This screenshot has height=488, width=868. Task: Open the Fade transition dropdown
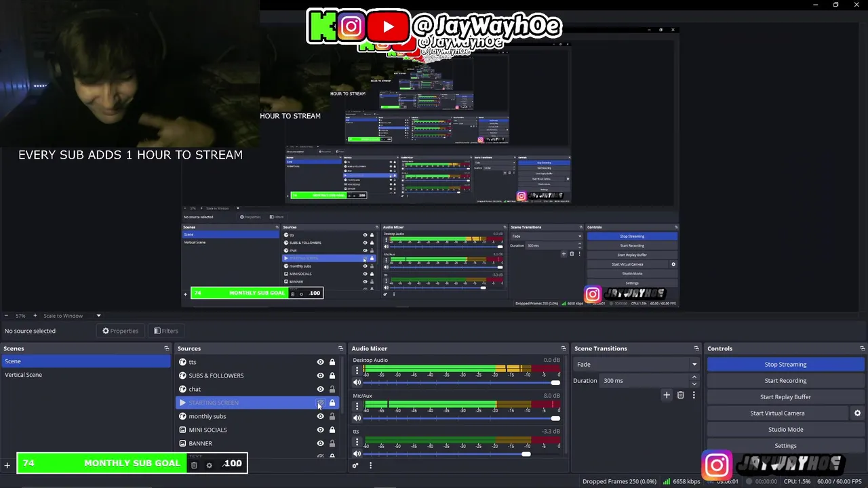click(x=636, y=365)
